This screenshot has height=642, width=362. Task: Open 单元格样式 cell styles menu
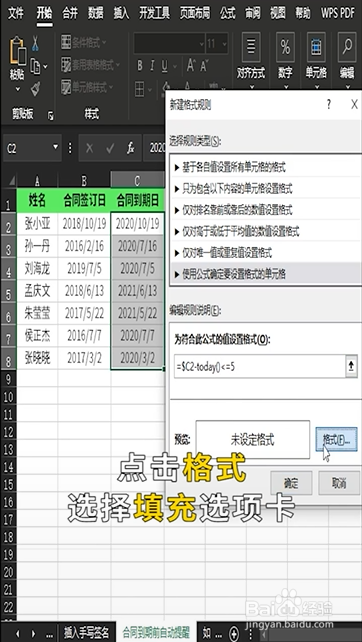[x=87, y=87]
